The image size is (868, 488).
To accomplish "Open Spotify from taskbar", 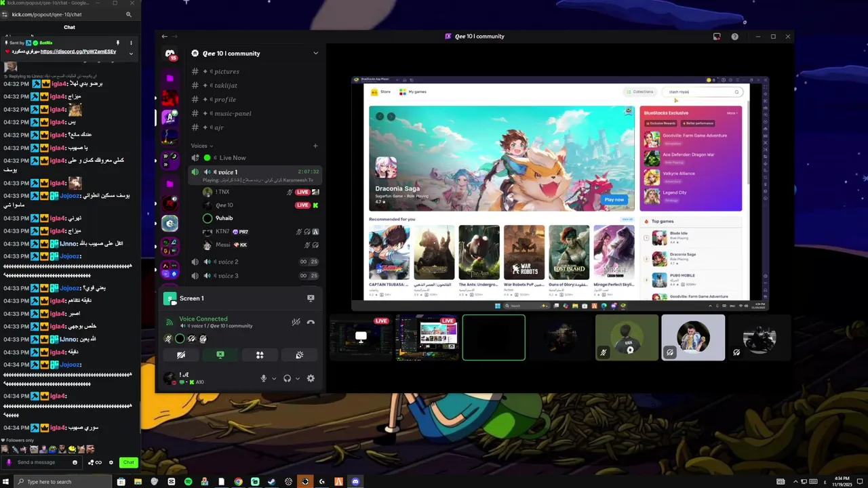I will tap(188, 481).
